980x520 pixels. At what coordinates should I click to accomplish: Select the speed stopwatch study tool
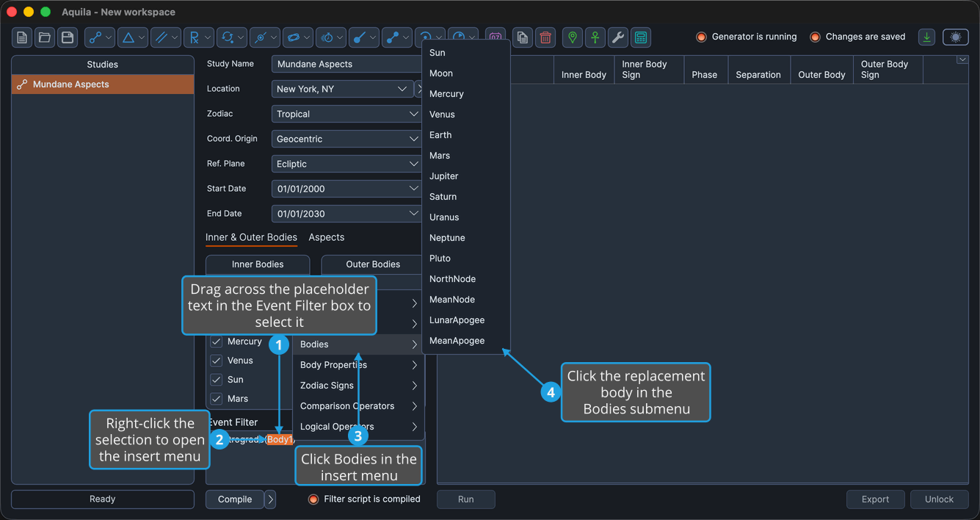point(326,37)
